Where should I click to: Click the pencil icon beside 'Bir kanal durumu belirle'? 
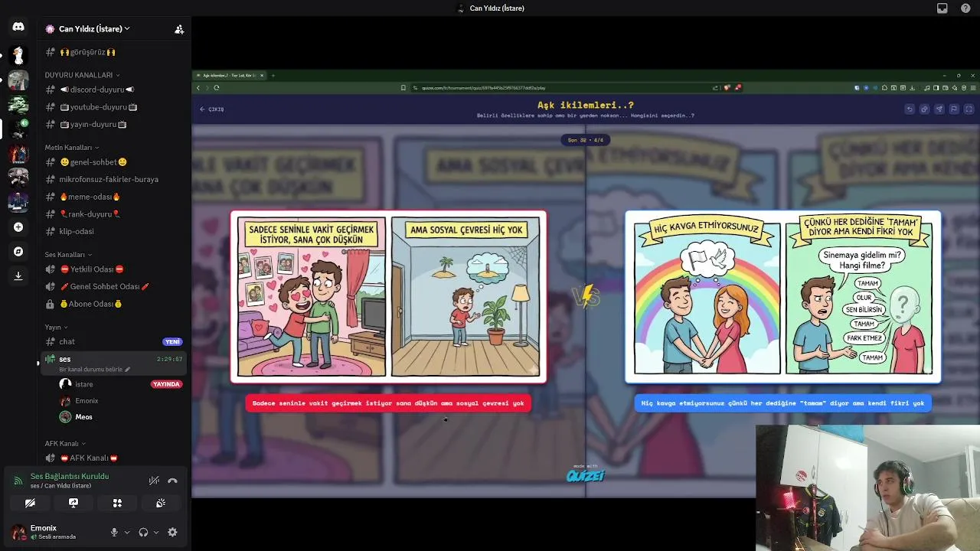coord(128,370)
